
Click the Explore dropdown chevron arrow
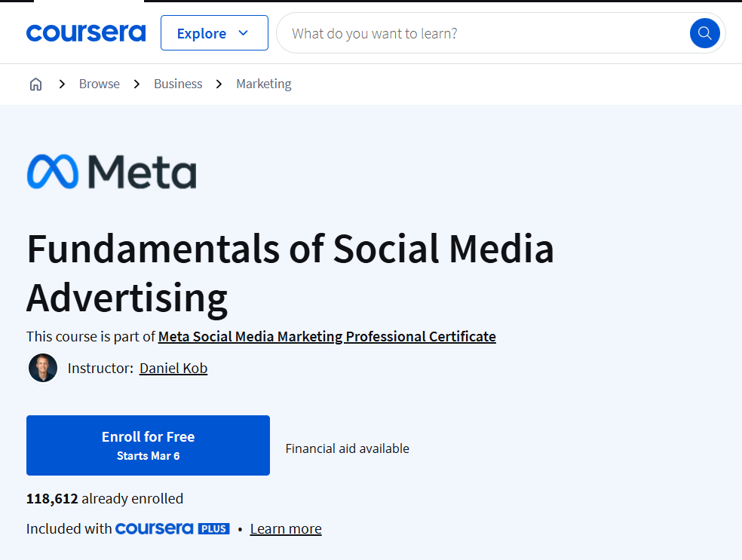[x=243, y=33]
